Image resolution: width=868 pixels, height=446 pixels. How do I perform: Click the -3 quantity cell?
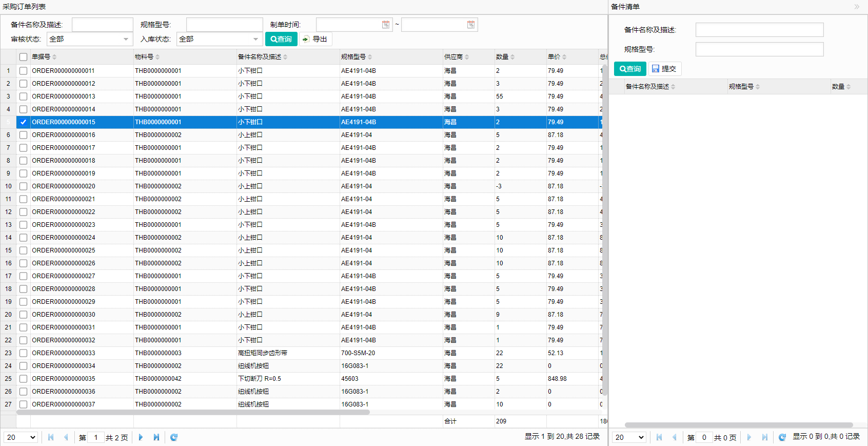point(499,186)
